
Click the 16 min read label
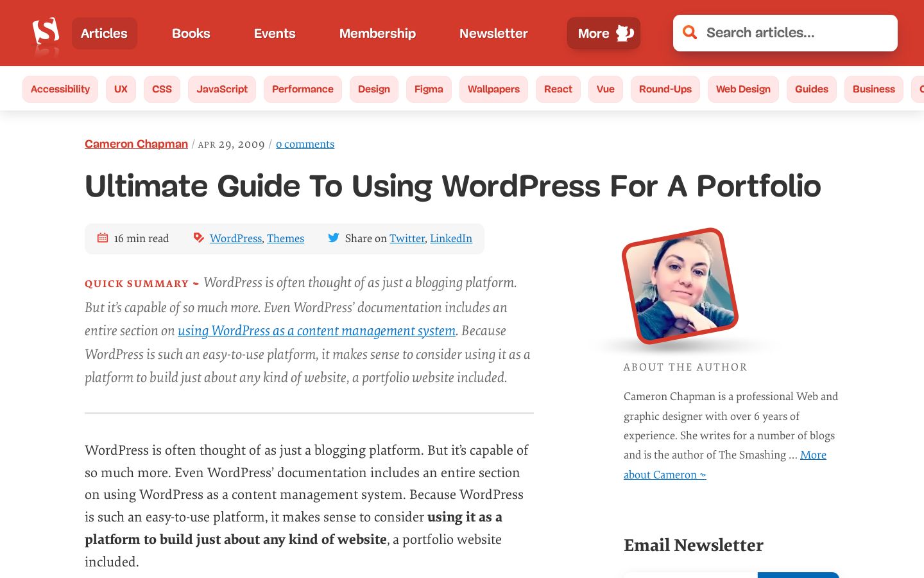(141, 238)
